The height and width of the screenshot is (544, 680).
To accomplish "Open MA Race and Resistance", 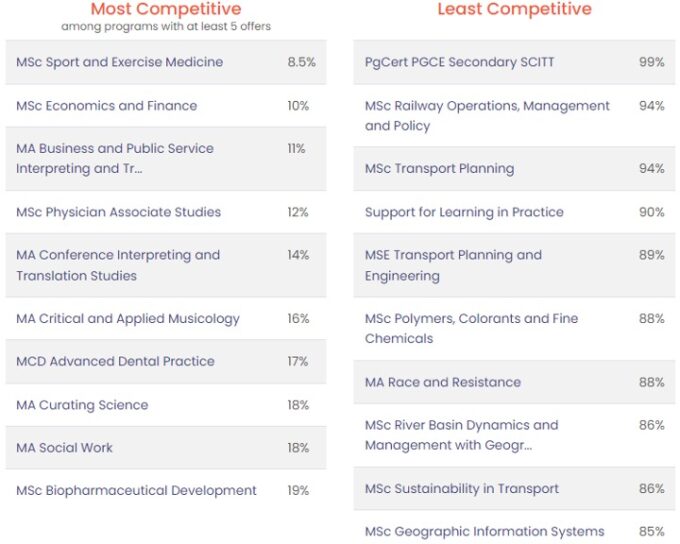I will (x=514, y=382).
